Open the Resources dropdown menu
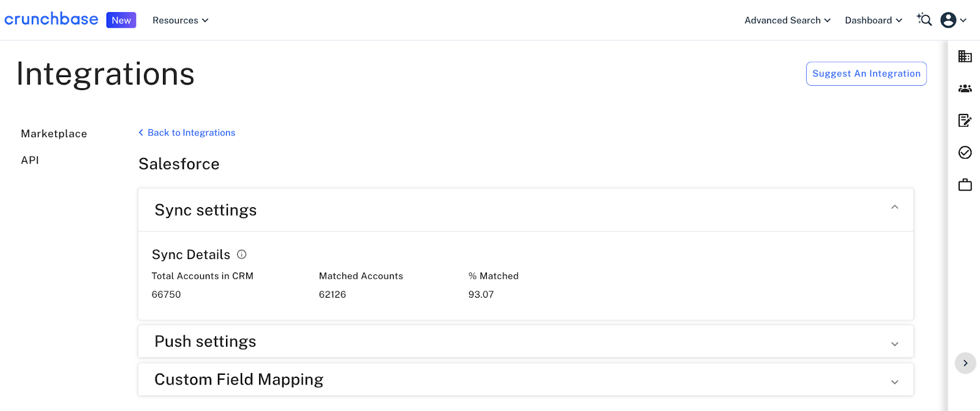Viewport: 980px width, 411px height. [x=180, y=20]
